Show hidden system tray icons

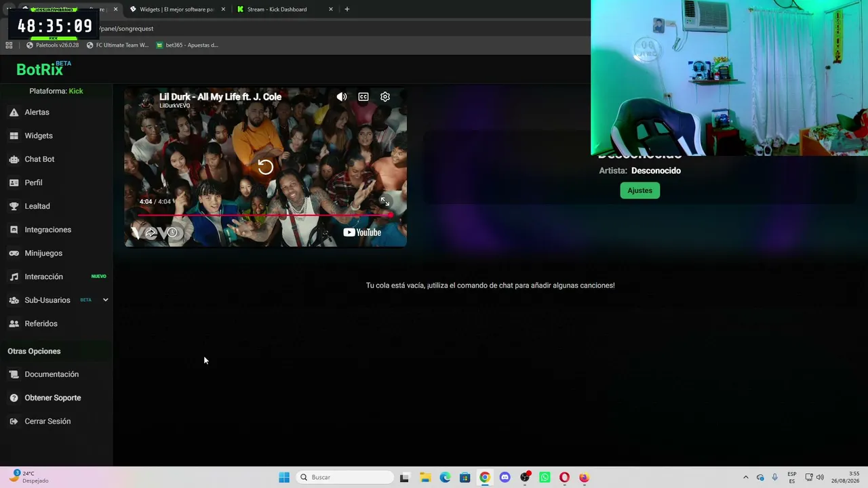(x=746, y=477)
